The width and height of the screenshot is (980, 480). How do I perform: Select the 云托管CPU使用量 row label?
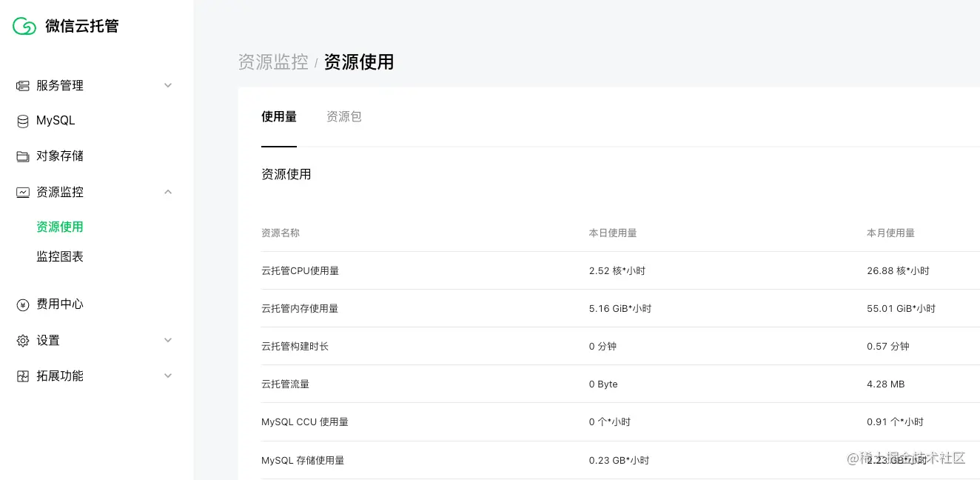pos(301,270)
